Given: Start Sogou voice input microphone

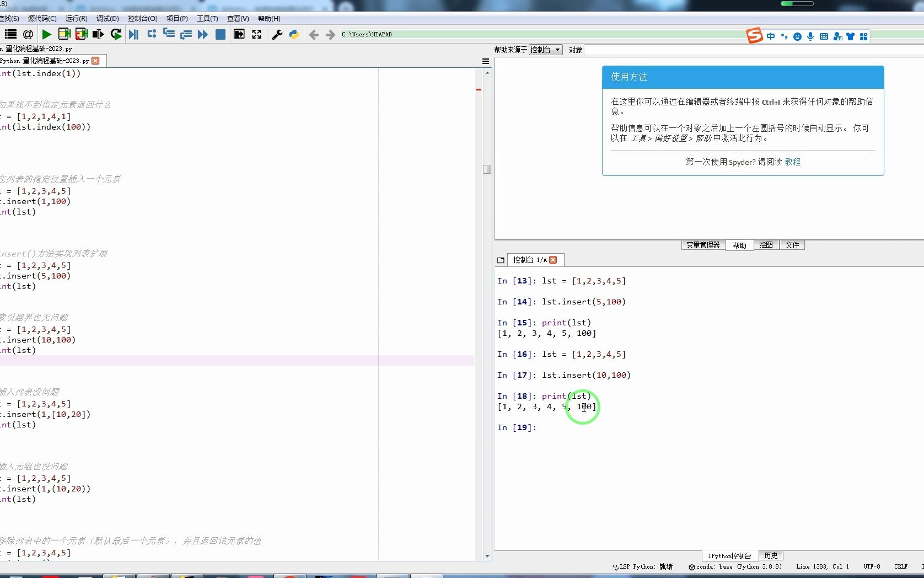Looking at the screenshot, I should 810,36.
